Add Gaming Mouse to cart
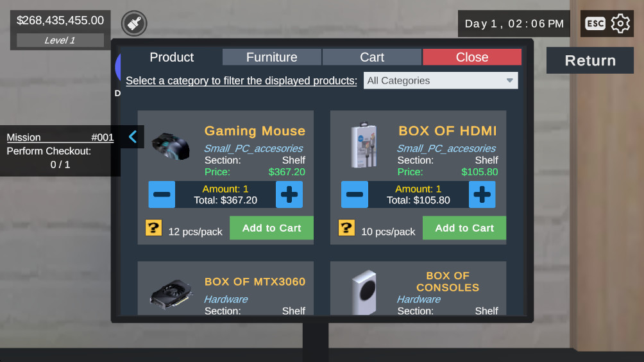644x362 pixels. (271, 228)
